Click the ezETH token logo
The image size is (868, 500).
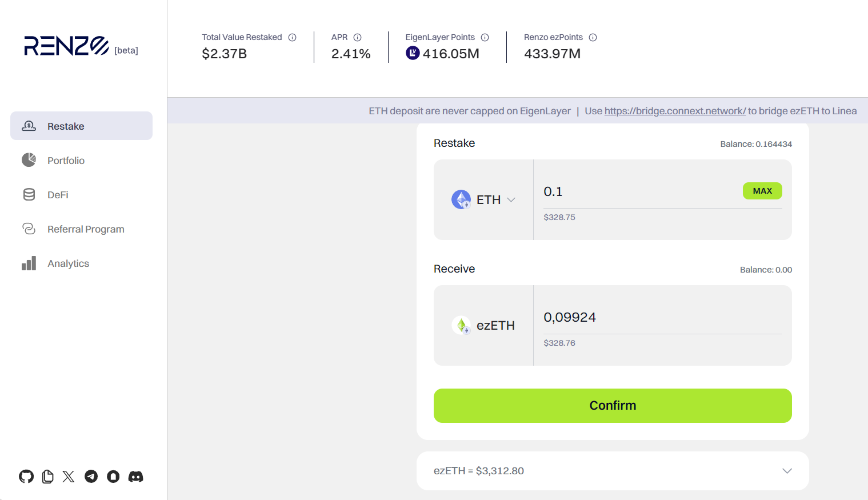coord(461,325)
